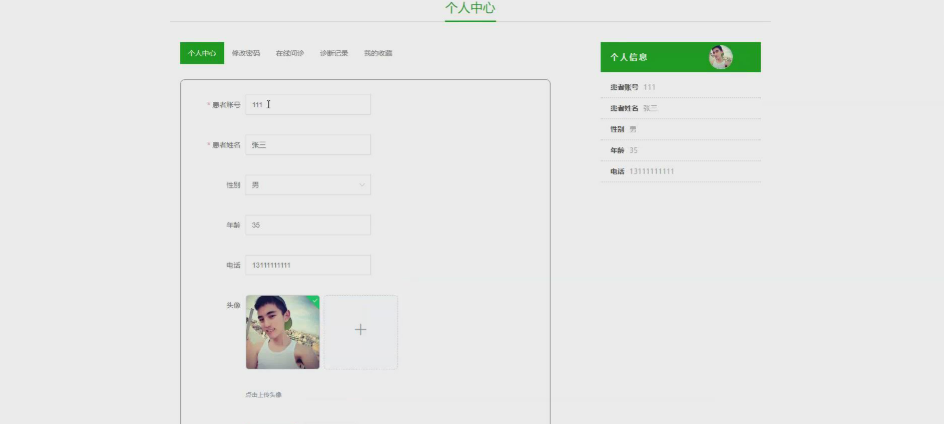Click the 患者姓名 张三 row in sidebar

(x=680, y=108)
